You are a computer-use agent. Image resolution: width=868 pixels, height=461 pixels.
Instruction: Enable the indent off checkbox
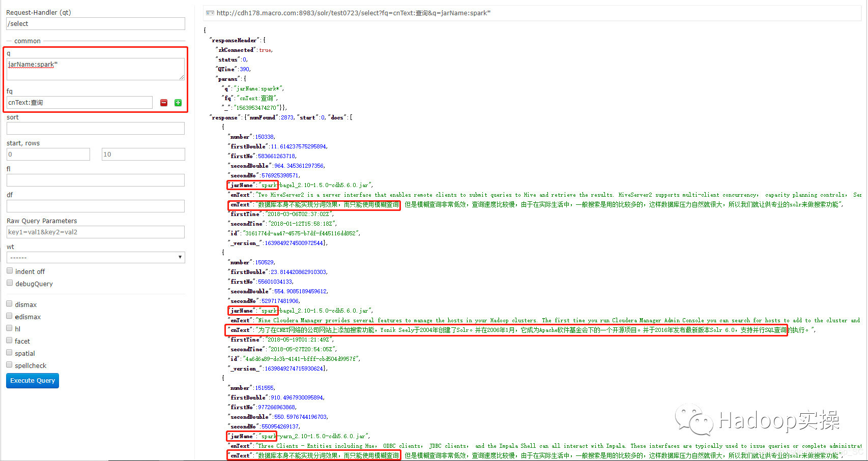tap(10, 271)
